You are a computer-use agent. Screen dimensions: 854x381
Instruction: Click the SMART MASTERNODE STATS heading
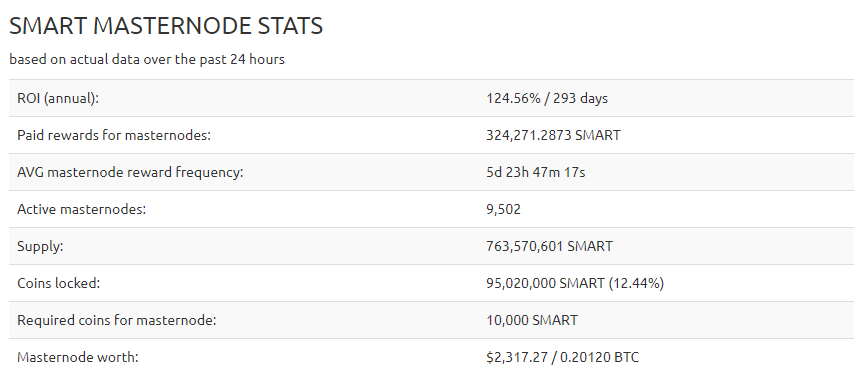[x=166, y=26]
